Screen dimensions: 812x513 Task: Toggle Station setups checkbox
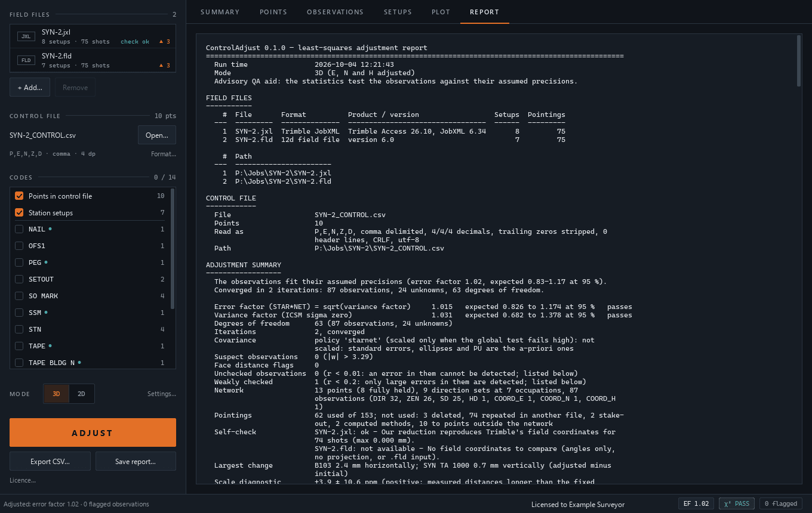coord(19,212)
